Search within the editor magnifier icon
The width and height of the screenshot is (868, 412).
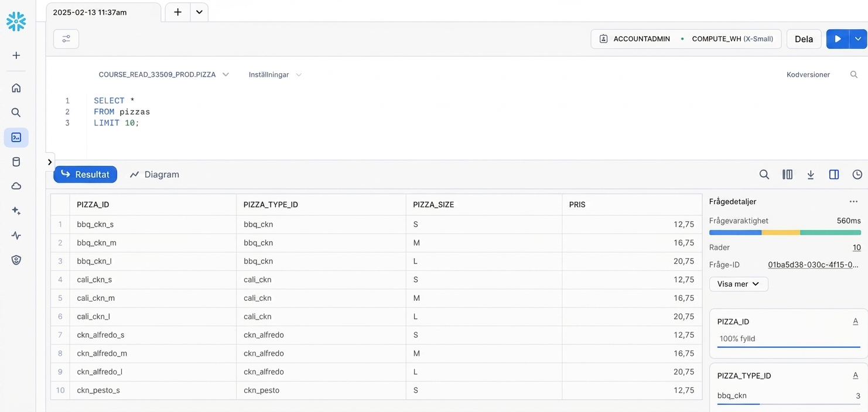click(854, 75)
